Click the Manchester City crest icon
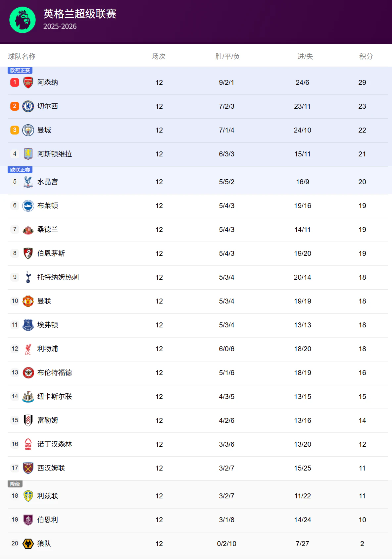The image size is (392, 560). coord(28,130)
